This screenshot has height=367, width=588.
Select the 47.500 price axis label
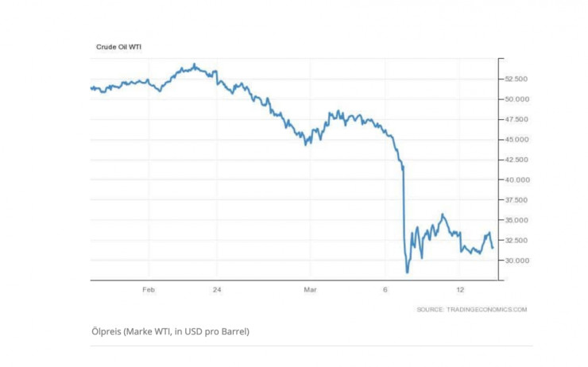point(516,119)
